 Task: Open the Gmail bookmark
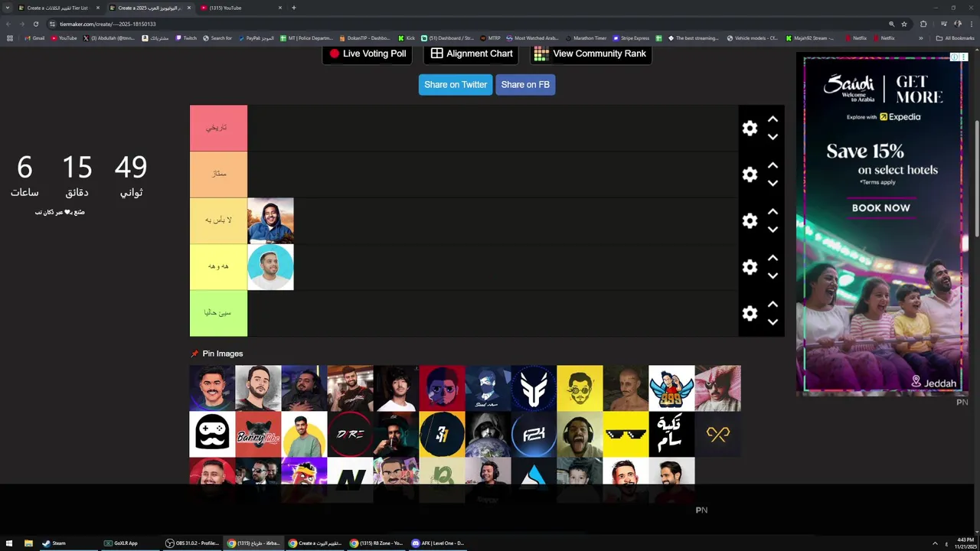(34, 38)
